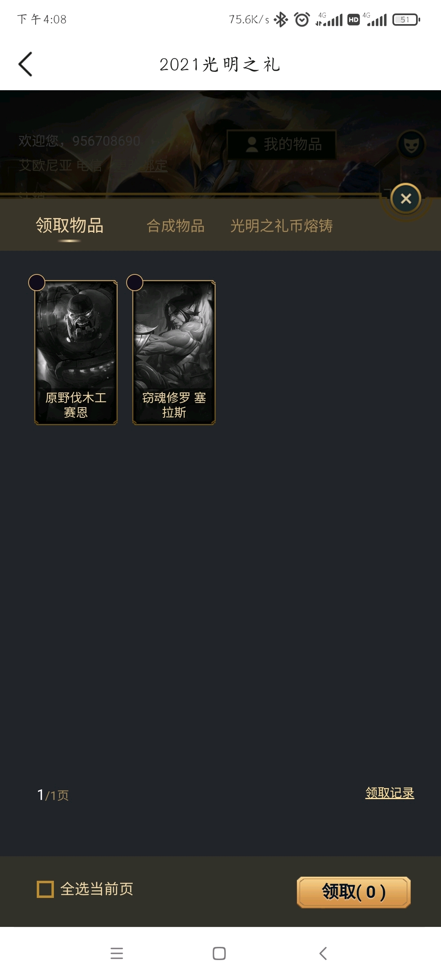Open the 光明之礼币熔铸 tab

pyautogui.click(x=281, y=226)
